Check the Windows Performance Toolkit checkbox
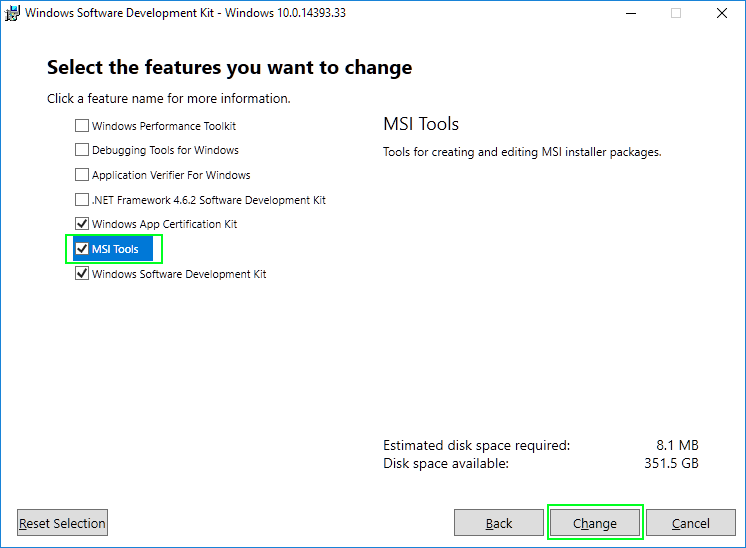746x548 pixels. click(x=82, y=126)
